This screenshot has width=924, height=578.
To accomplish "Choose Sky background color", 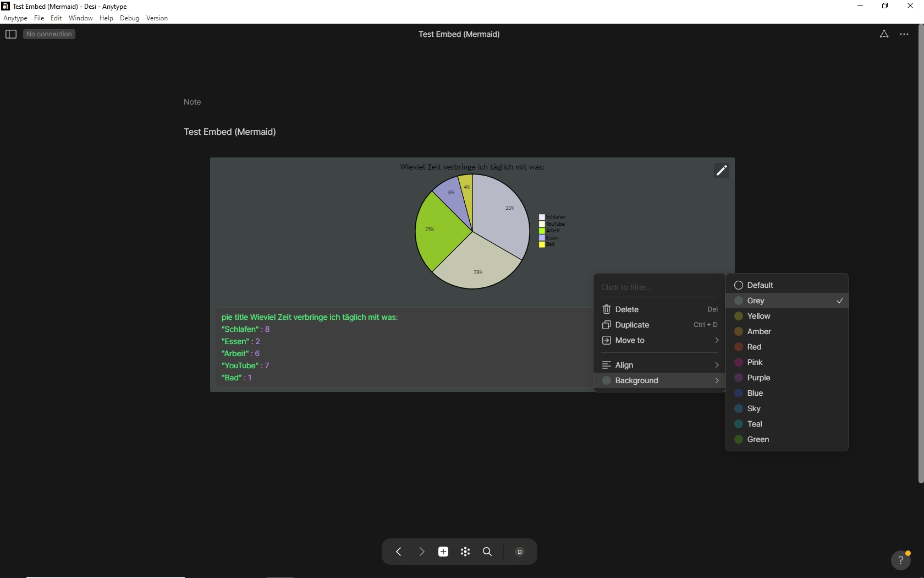I will (x=787, y=408).
